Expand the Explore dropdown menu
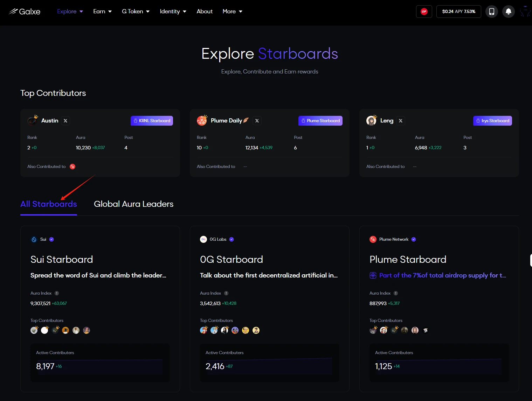Image resolution: width=532 pixels, height=401 pixels. click(x=70, y=12)
